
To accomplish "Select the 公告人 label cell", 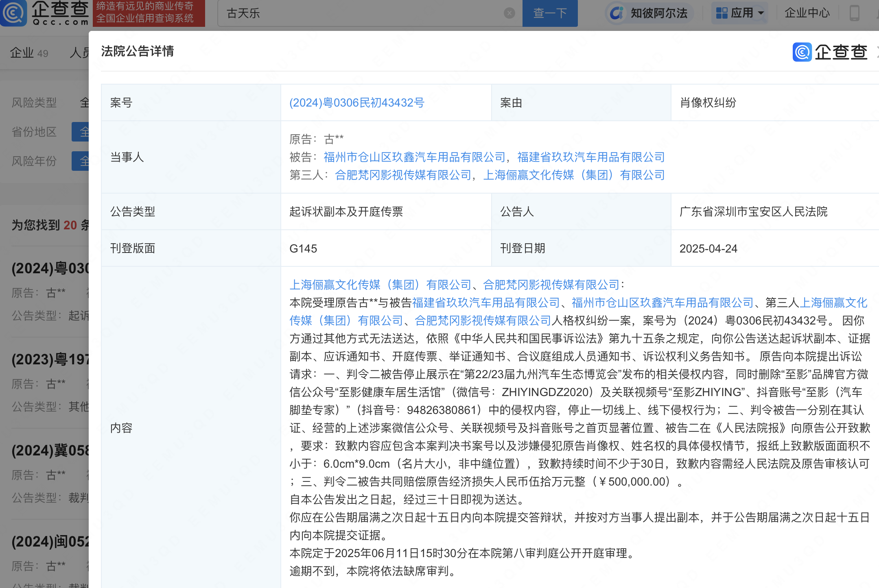I will tap(581, 211).
